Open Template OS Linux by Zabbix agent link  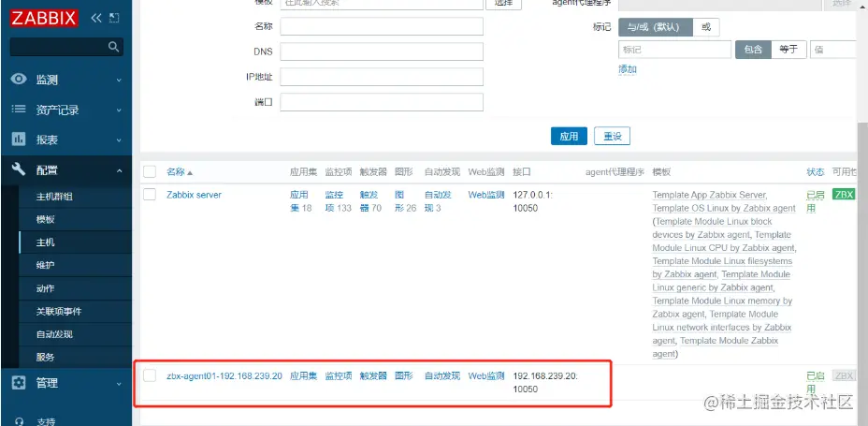tap(724, 208)
